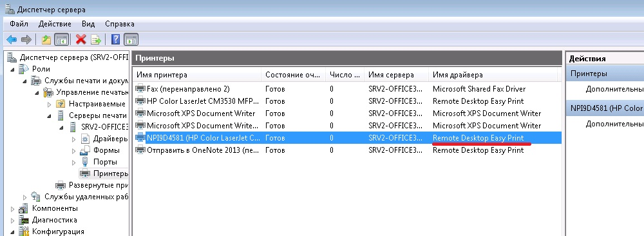Click the Forward arrow toolbar icon
Image resolution: width=644 pixels, height=236 pixels.
pyautogui.click(x=26, y=39)
